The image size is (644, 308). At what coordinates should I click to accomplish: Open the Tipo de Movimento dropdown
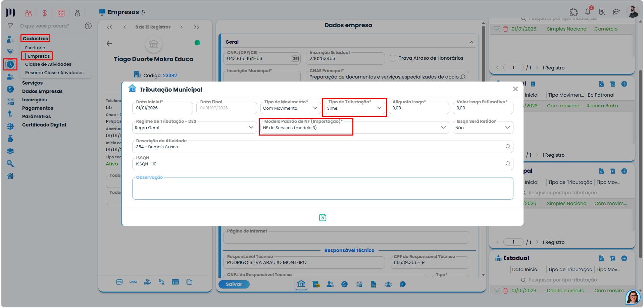point(291,108)
